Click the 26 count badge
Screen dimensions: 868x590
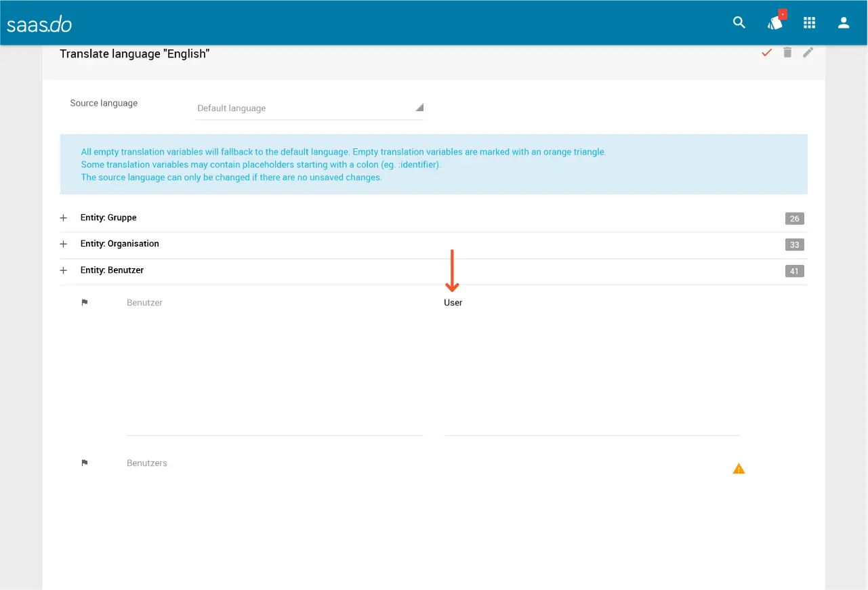(794, 218)
